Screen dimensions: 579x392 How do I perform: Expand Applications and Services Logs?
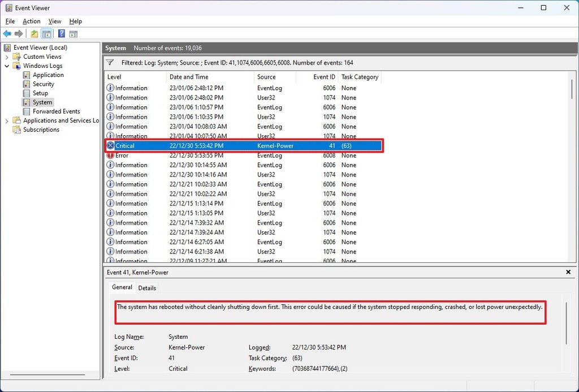point(6,120)
